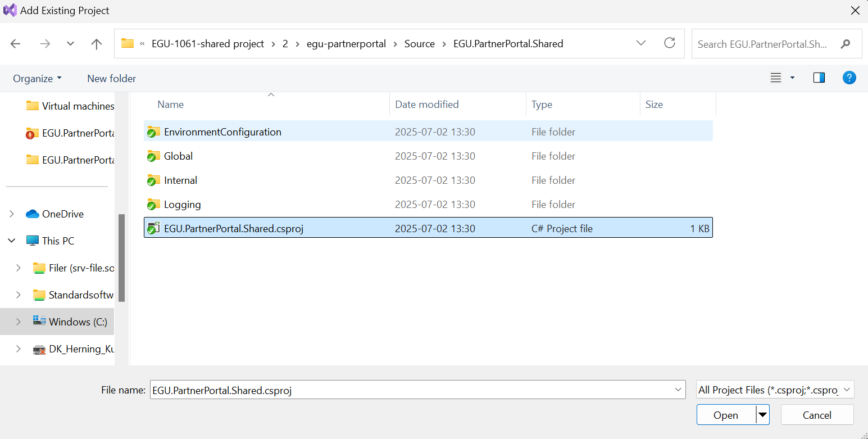Select EGU.PartnerPortal folder with red warning badge
Screen dimensions: 868x439
point(70,133)
